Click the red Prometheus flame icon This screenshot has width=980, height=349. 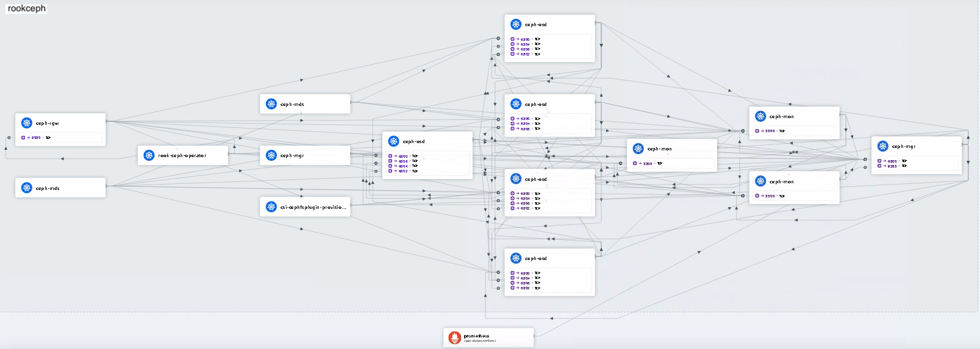pyautogui.click(x=454, y=337)
